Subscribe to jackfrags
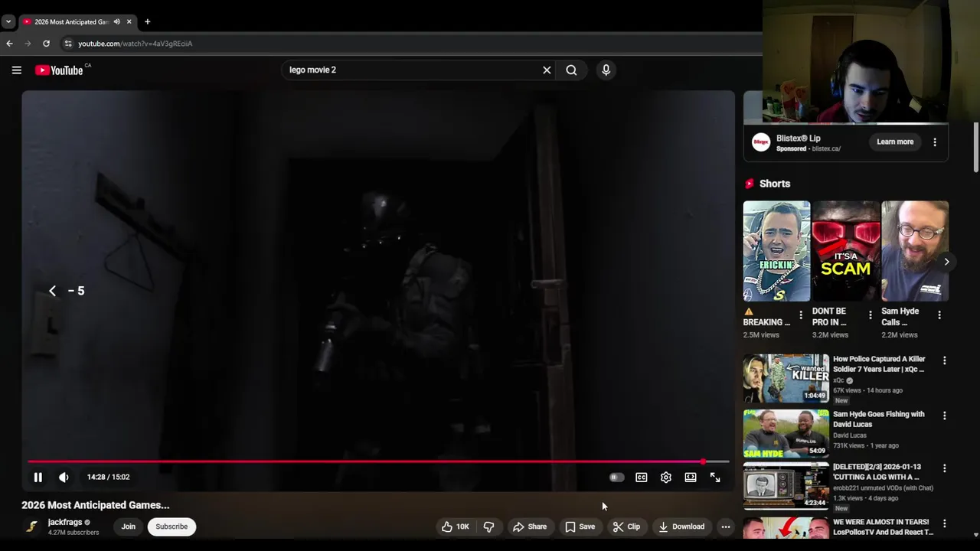 pos(171,527)
